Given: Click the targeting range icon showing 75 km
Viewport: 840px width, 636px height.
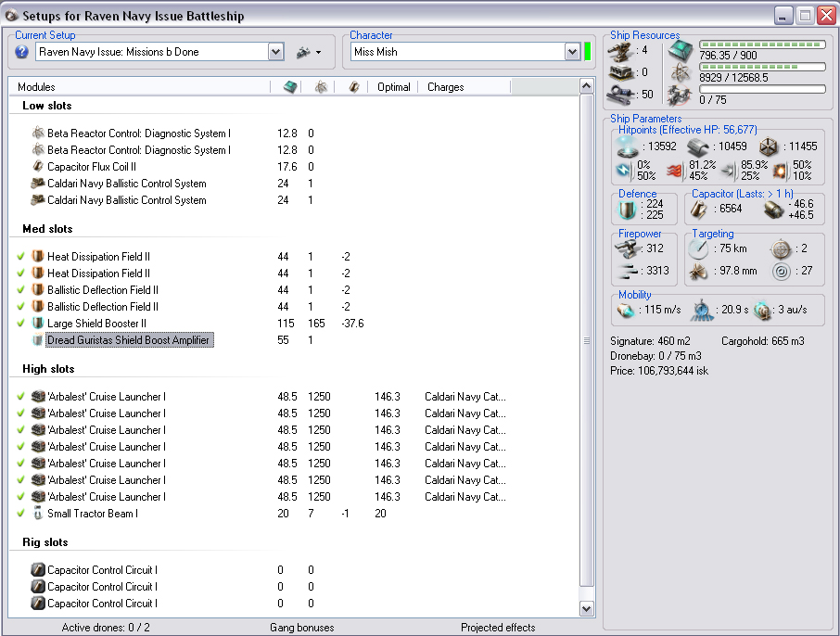Looking at the screenshot, I should [x=698, y=248].
